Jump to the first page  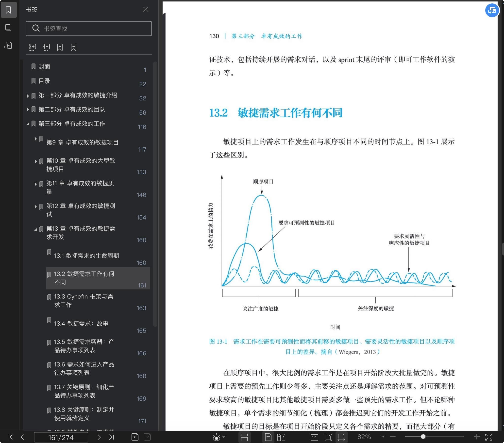click(10, 437)
